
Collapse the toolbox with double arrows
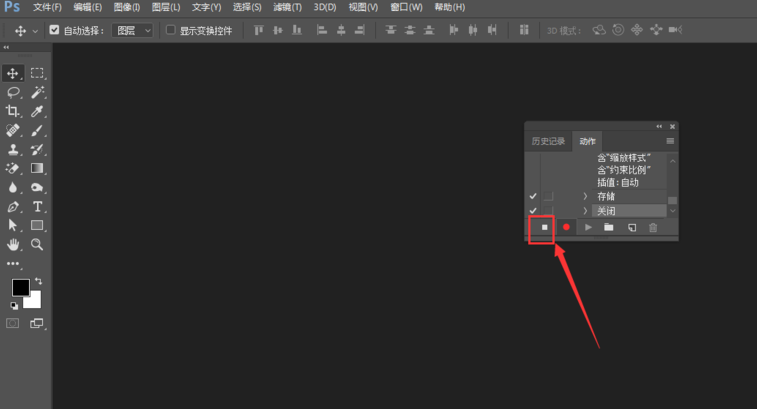[6, 47]
